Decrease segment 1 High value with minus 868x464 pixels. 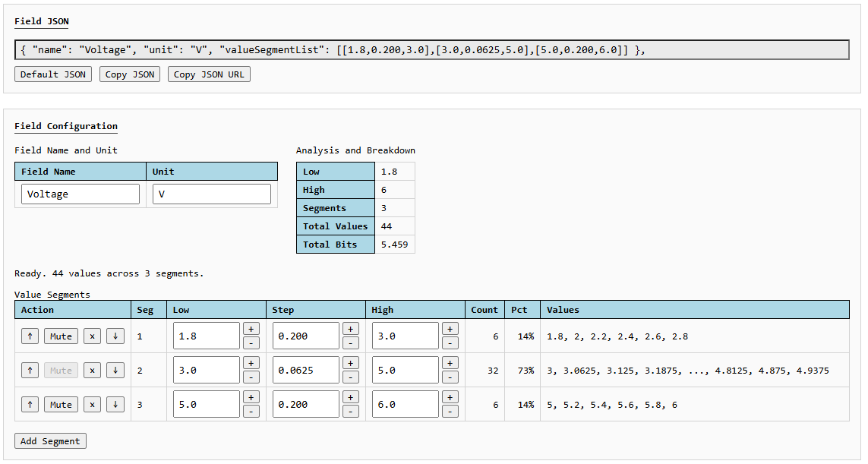pos(450,343)
